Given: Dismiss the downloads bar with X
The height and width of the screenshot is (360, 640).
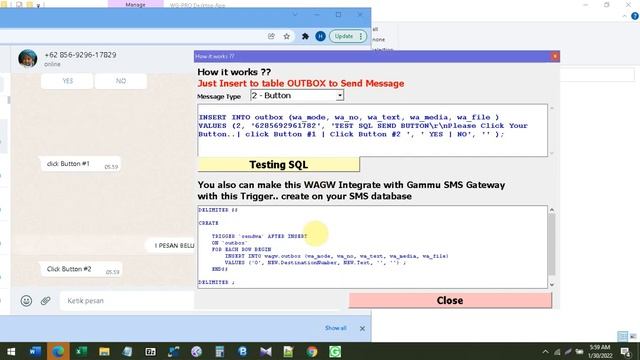Looking at the screenshot, I should 362,328.
